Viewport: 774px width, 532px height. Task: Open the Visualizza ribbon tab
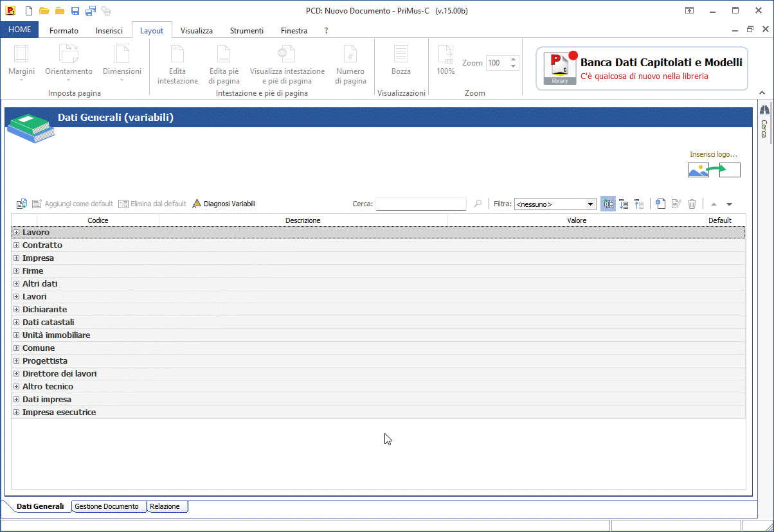click(x=196, y=30)
